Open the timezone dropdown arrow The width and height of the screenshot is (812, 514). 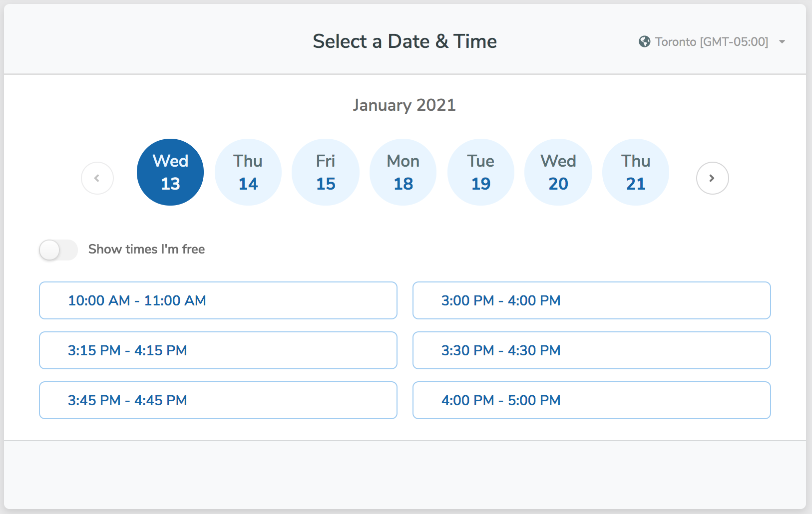(782, 42)
